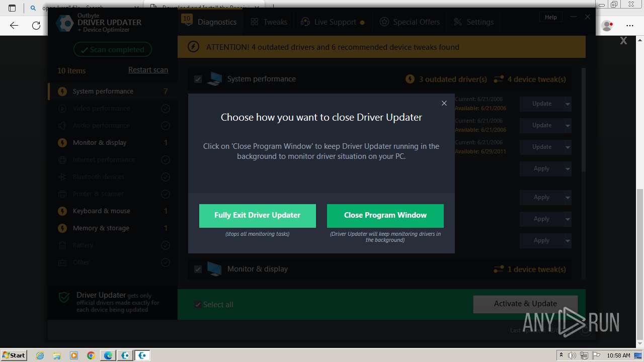Open dropdown arrow beside third Update button
Viewport: 644px width, 362px height.
click(568, 147)
